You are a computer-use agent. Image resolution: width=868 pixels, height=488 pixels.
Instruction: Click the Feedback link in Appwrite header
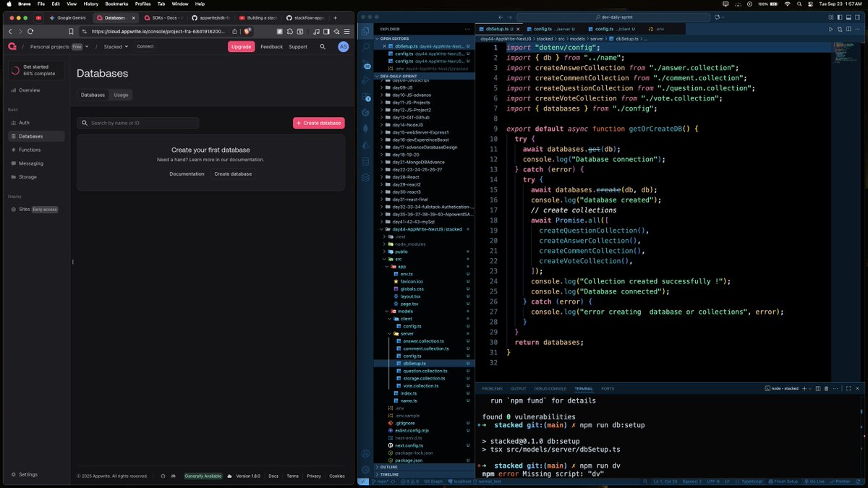(x=272, y=46)
